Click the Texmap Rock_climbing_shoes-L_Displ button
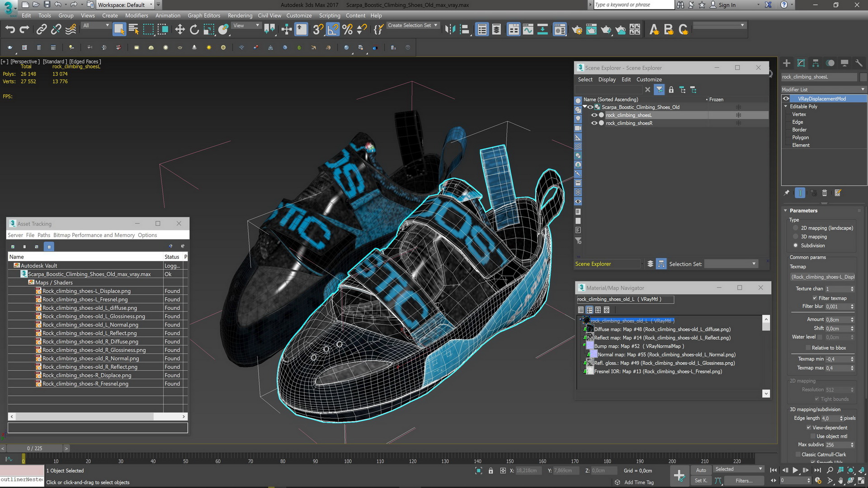This screenshot has width=868, height=488. tap(823, 277)
